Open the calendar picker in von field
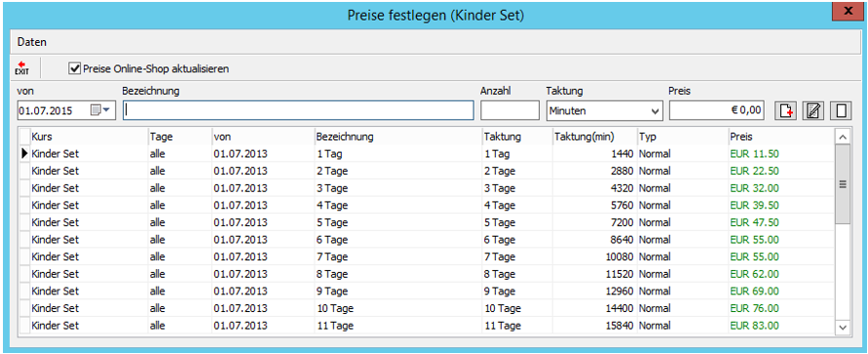The height and width of the screenshot is (354, 868). tap(95, 110)
